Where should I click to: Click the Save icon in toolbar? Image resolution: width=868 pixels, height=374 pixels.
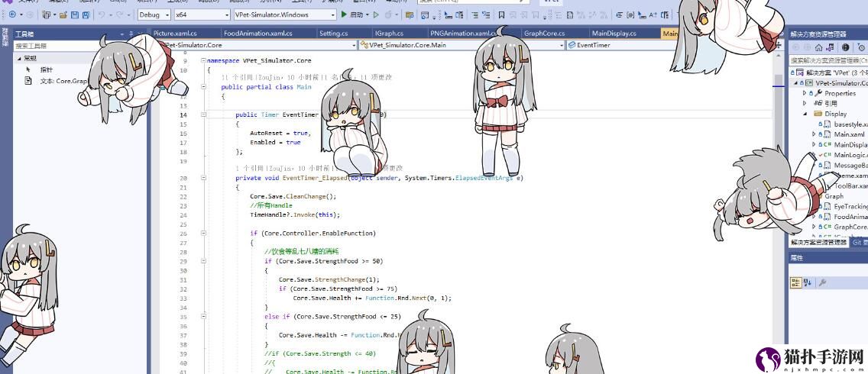[x=74, y=15]
